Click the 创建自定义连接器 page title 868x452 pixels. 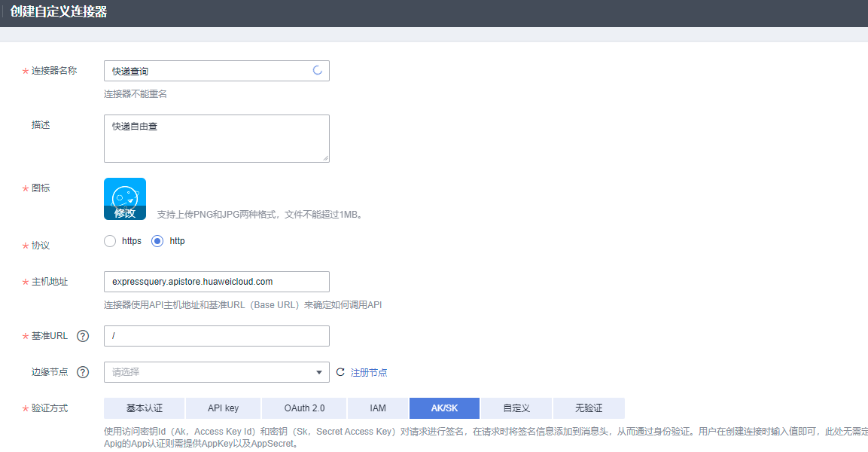click(59, 11)
